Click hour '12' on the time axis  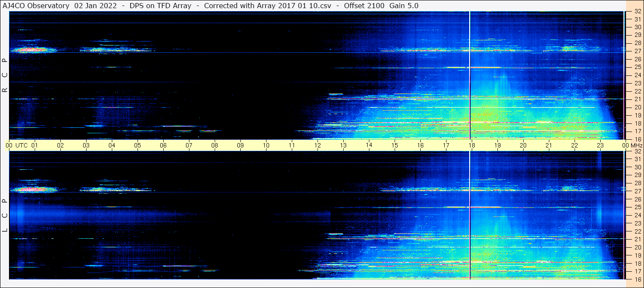318,145
